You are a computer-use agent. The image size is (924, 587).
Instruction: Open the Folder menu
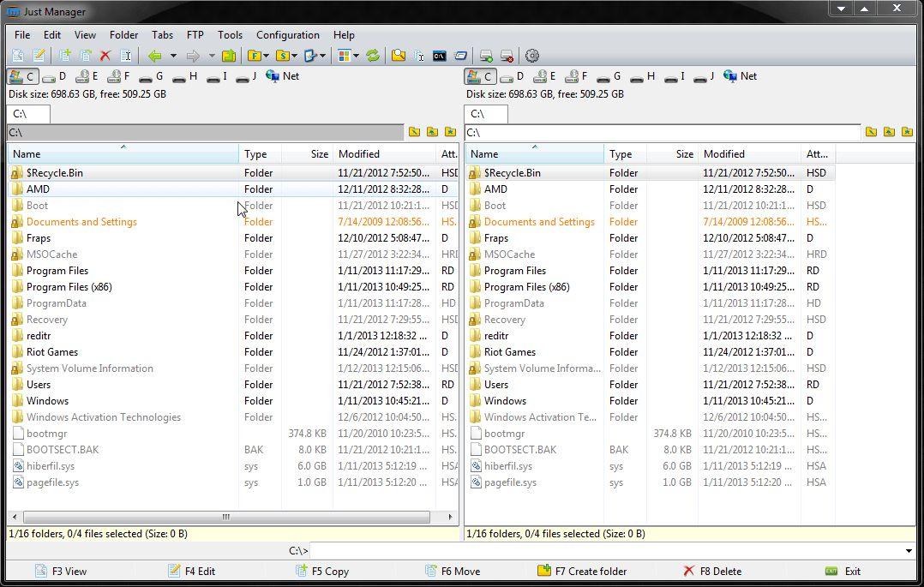[123, 35]
